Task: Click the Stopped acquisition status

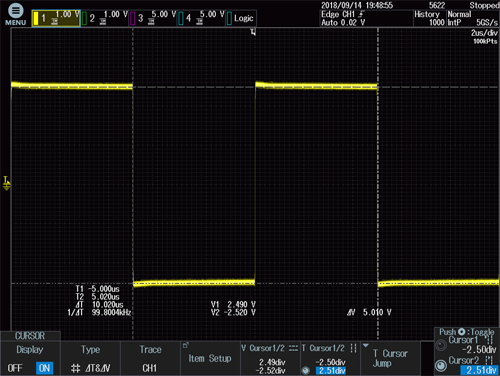Action: click(x=484, y=5)
